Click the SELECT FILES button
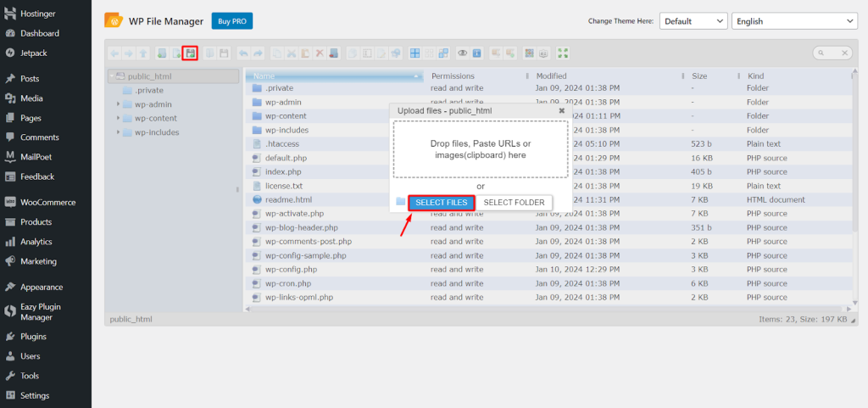Screen dimensions: 868x408 point(441,203)
